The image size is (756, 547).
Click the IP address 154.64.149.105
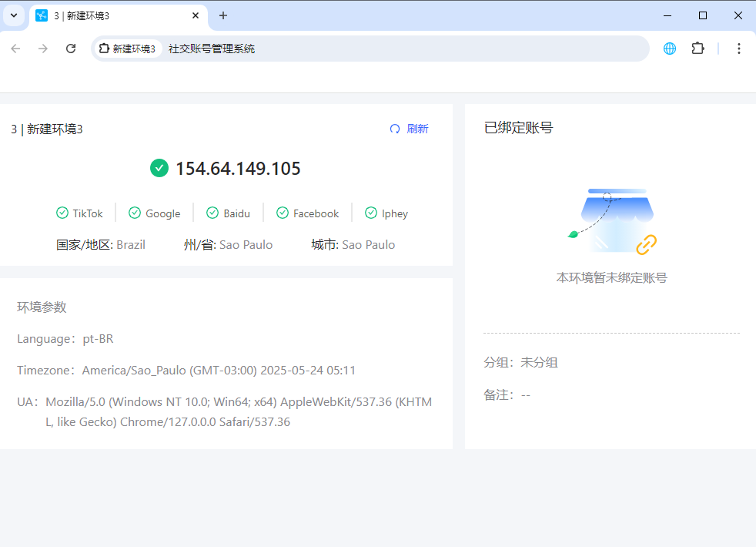(x=238, y=169)
